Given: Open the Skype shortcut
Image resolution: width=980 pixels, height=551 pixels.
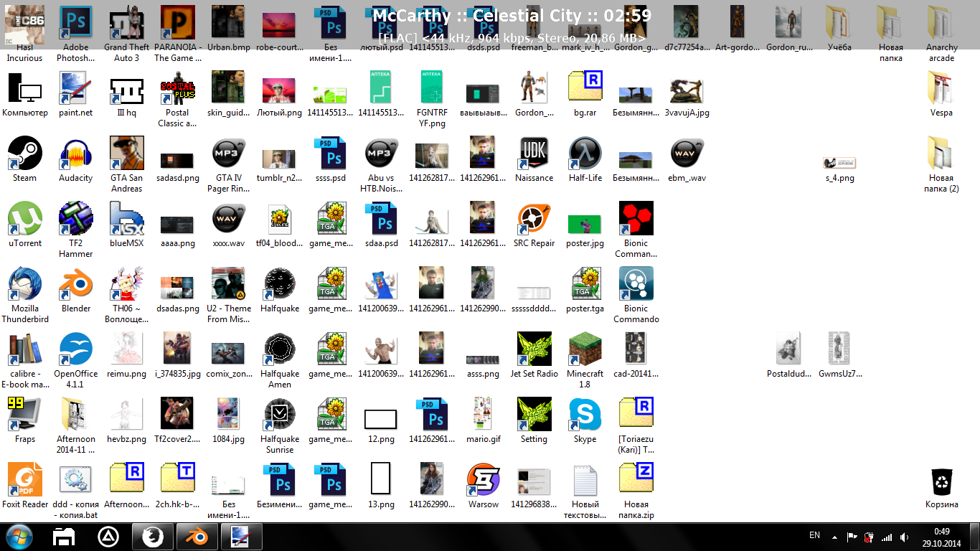Looking at the screenshot, I should point(585,415).
